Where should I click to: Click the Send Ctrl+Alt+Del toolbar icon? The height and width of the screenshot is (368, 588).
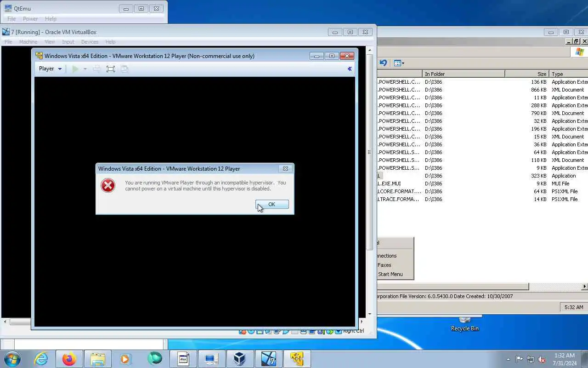[x=97, y=69]
